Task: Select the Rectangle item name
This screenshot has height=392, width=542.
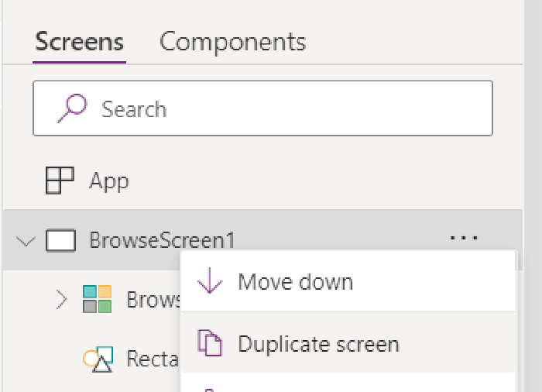Action: coord(153,359)
